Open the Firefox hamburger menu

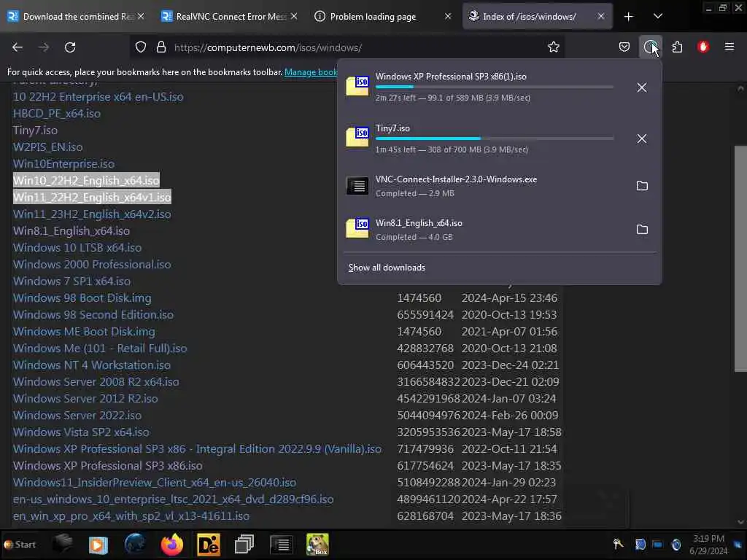click(729, 47)
